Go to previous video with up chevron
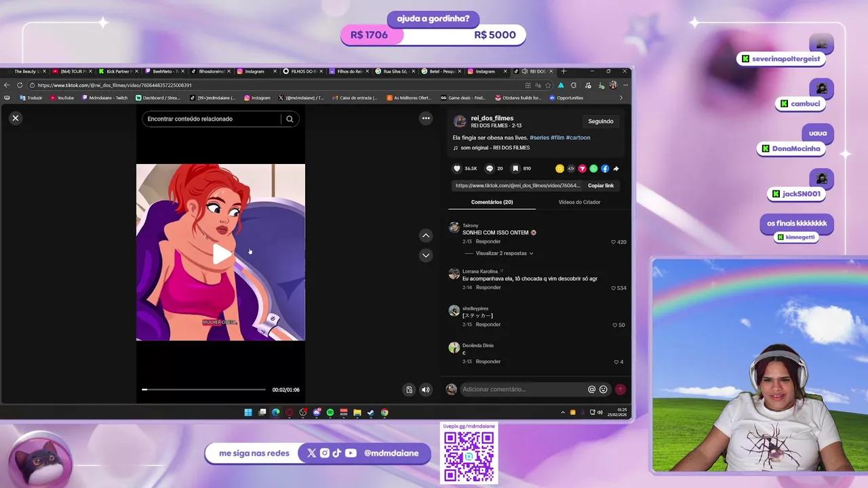The image size is (868, 488). pyautogui.click(x=426, y=236)
